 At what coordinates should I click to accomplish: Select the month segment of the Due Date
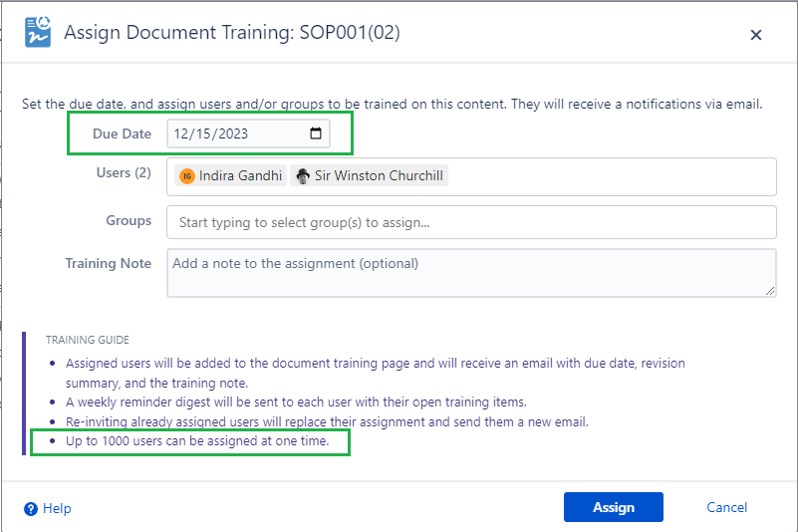tap(181, 133)
